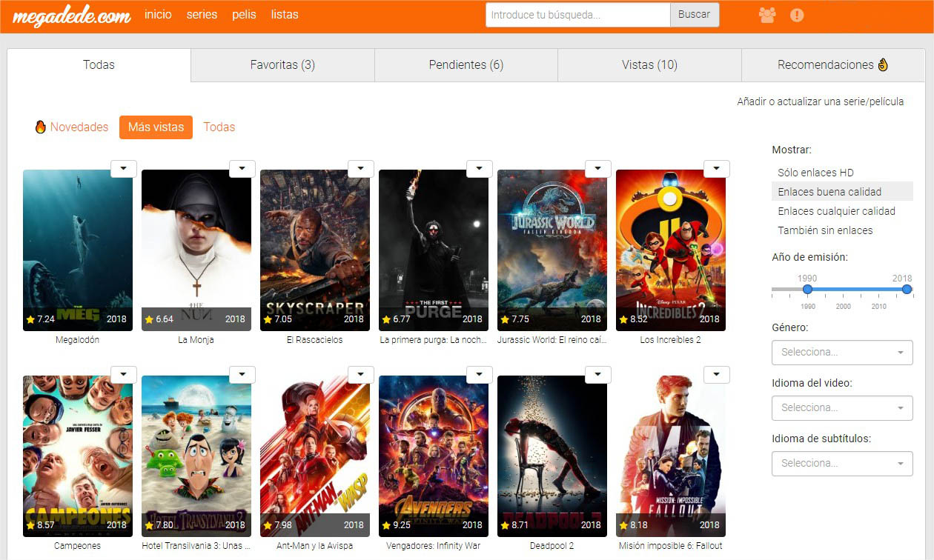The image size is (934, 560).
Task: Open the dropdown arrow on Ant-Man y la Avispa poster
Action: [x=361, y=375]
